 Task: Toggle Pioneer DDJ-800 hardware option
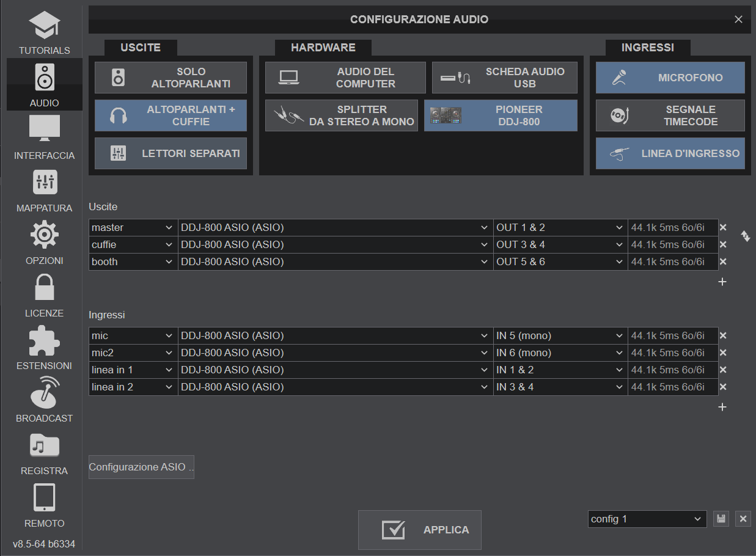501,115
